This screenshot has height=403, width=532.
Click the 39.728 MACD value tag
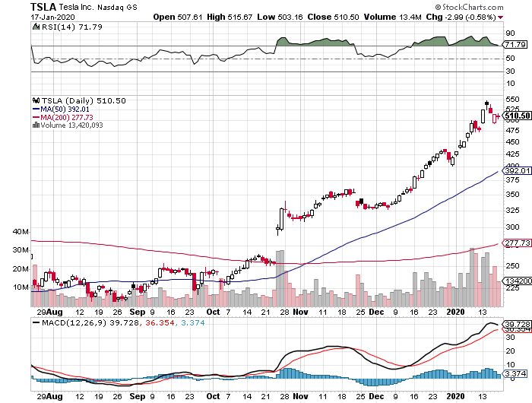517,324
